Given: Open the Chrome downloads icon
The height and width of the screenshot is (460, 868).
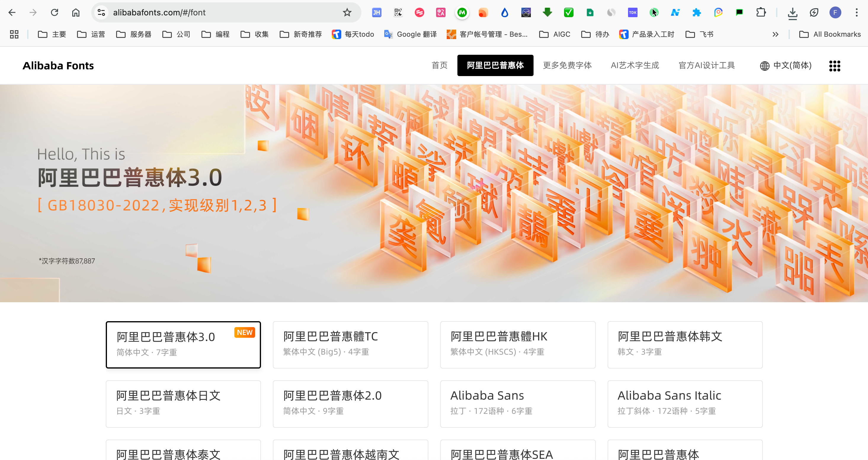Looking at the screenshot, I should (x=792, y=13).
